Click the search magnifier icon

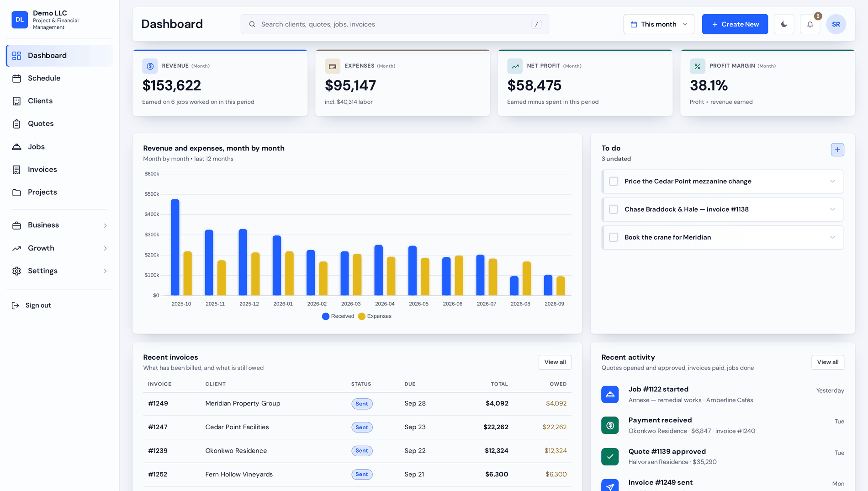click(x=252, y=24)
